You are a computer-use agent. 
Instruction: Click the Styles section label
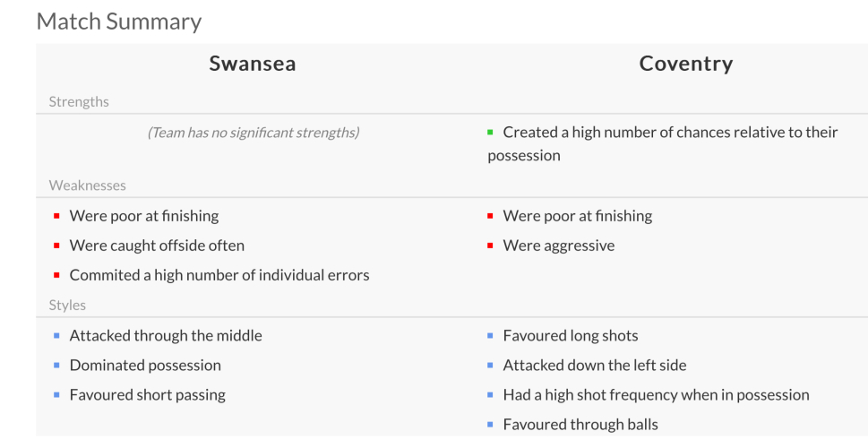coord(67,305)
